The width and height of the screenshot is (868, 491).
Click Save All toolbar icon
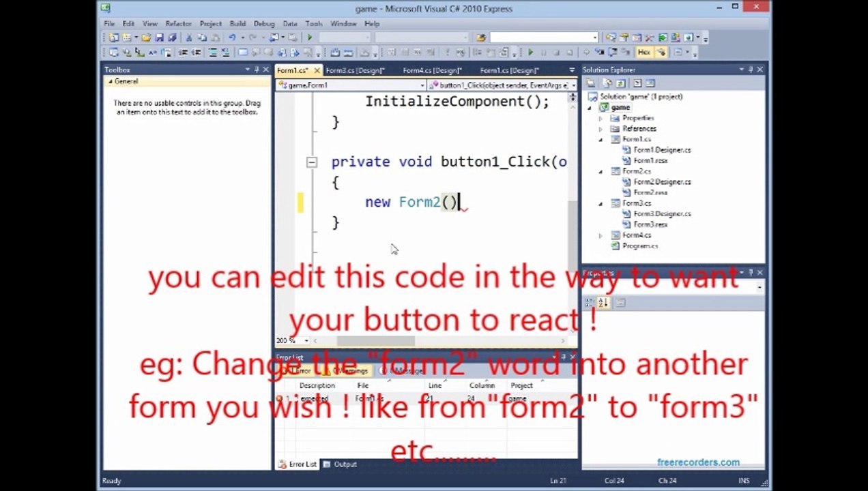(x=171, y=38)
